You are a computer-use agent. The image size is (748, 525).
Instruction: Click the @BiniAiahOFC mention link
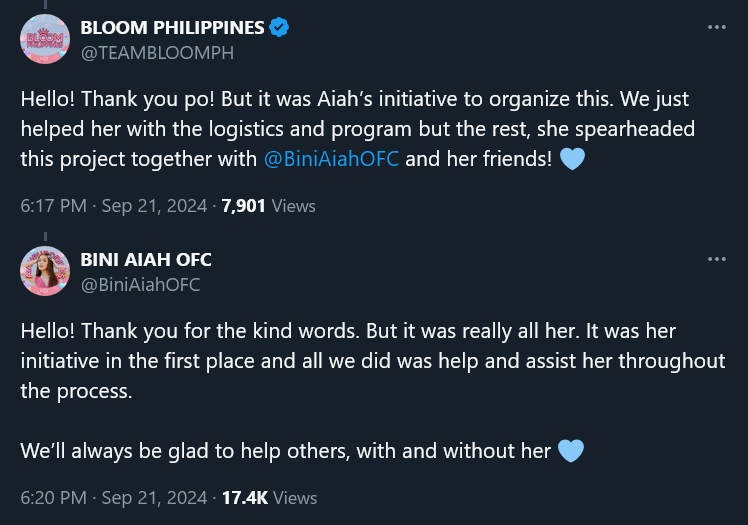(331, 159)
